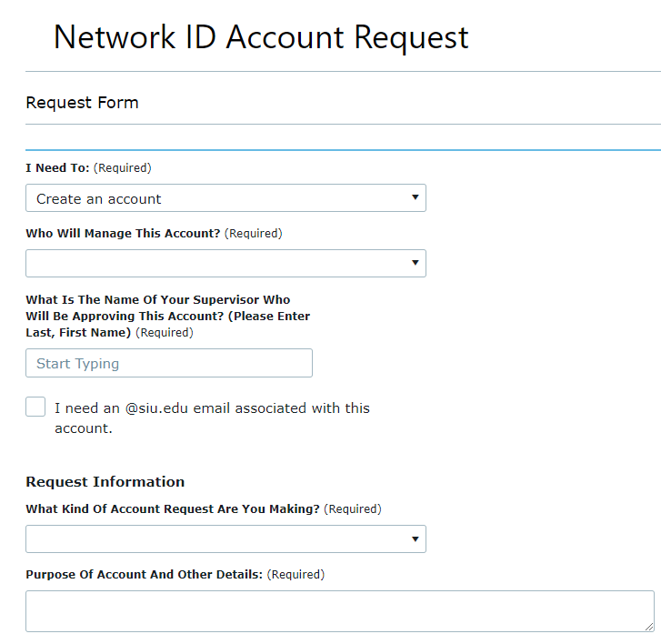Open the 'I Need To' dropdown showing Create an account
This screenshot has height=644, width=661.
tap(225, 197)
